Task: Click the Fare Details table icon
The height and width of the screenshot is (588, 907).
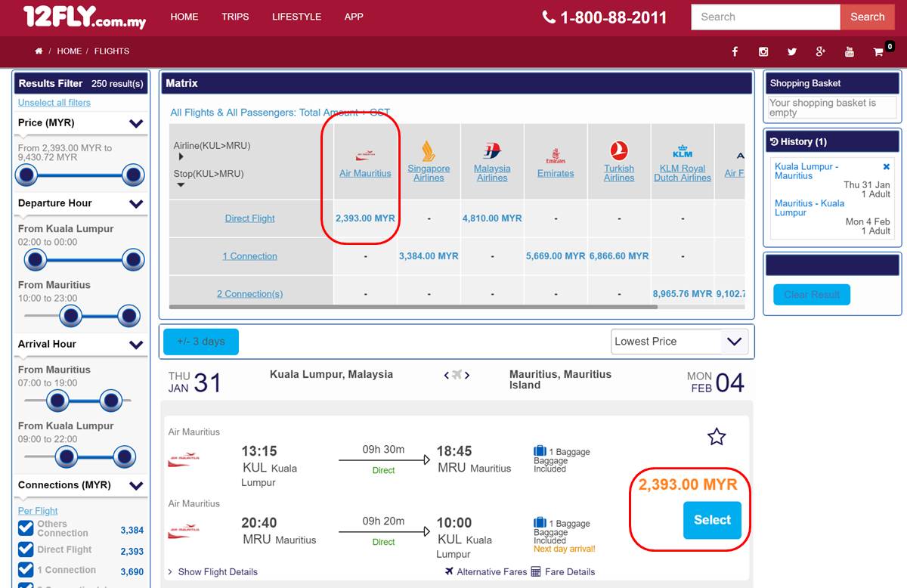Action: coord(536,571)
